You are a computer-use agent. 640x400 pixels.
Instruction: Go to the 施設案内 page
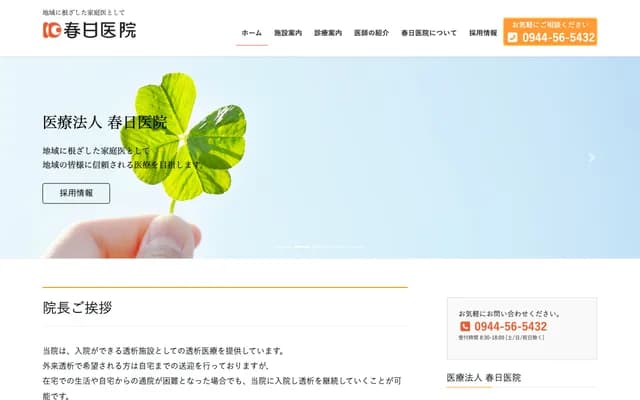(x=288, y=33)
